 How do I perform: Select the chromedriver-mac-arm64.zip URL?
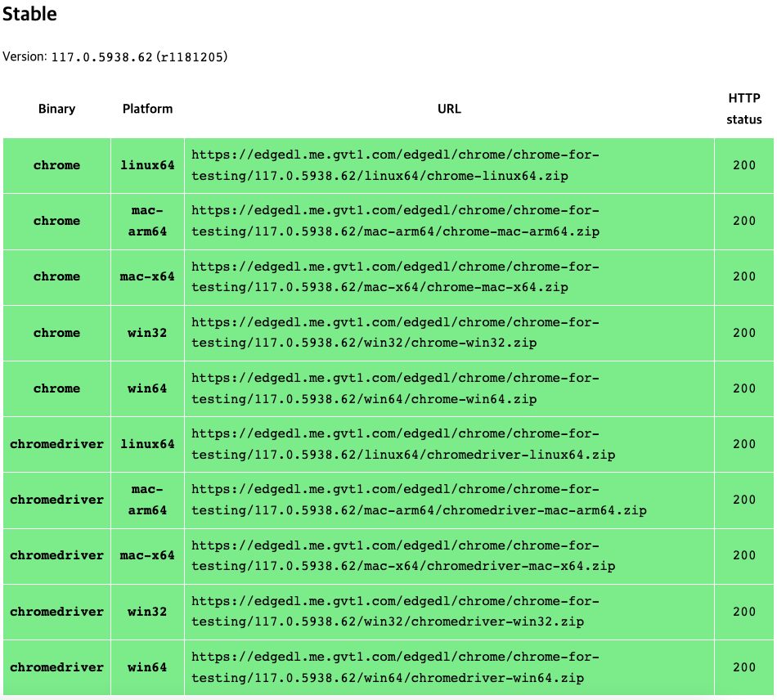coord(420,500)
